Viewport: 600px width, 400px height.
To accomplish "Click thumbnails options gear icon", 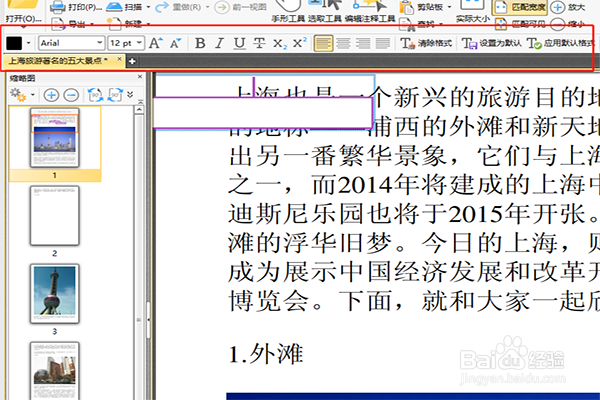I will click(x=18, y=95).
